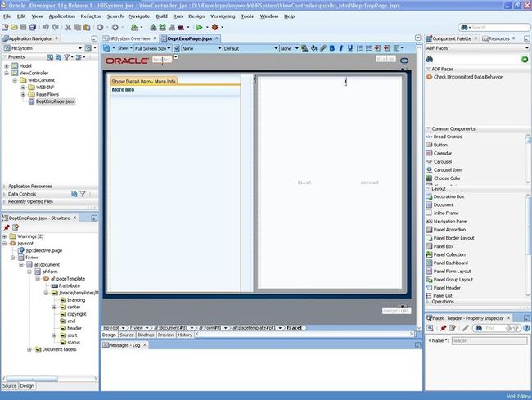Viewport: 532px width, 400px height.
Task: Click the Show button in editor toolbar
Action: coord(124,48)
